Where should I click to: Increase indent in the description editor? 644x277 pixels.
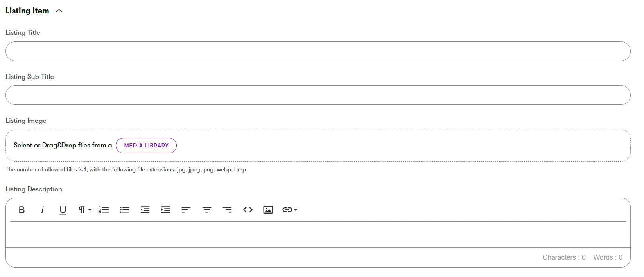(x=166, y=210)
